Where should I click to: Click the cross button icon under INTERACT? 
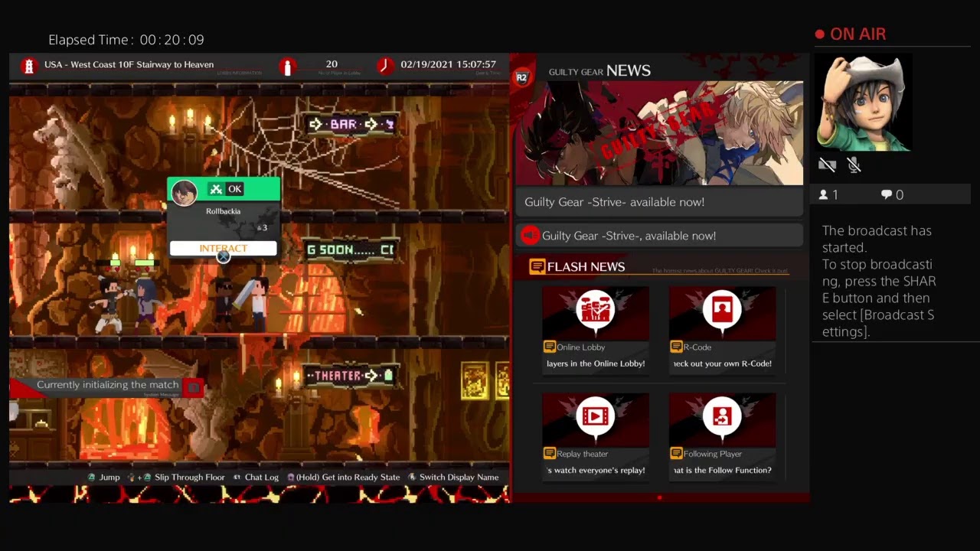[223, 257]
